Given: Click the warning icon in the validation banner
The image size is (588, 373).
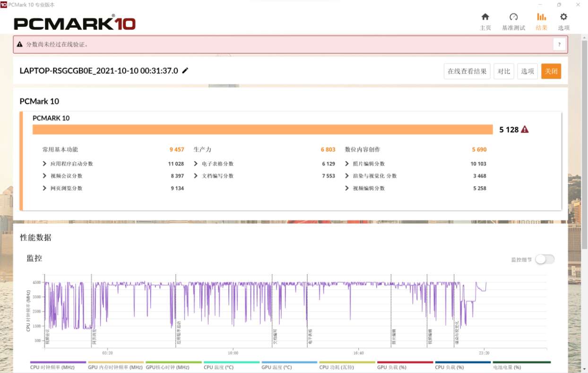Looking at the screenshot, I should (x=20, y=44).
